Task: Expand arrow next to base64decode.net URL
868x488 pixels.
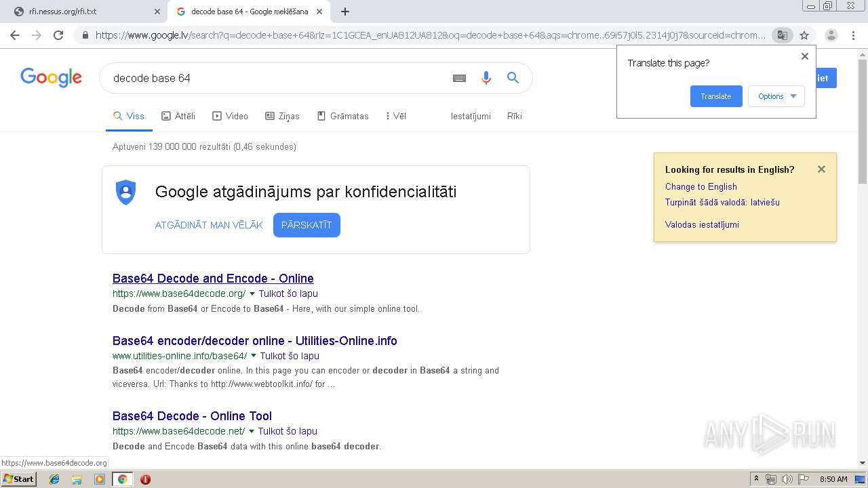Action: 252,431
